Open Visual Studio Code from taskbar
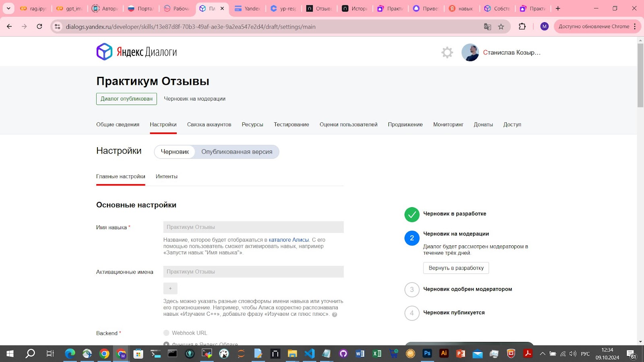Screen dimensions: 644x362 (x=309, y=354)
